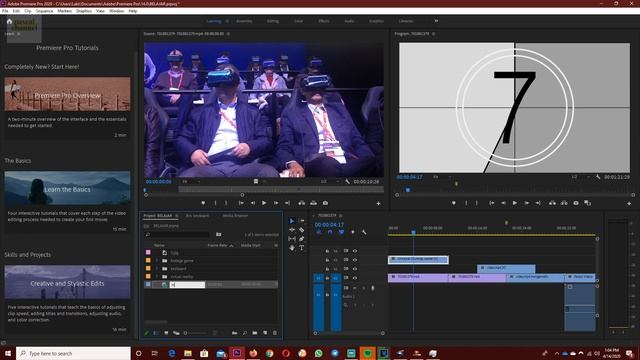Image resolution: width=640 pixels, height=360 pixels.
Task: Select the Selection tool arrow
Action: pos(292,221)
